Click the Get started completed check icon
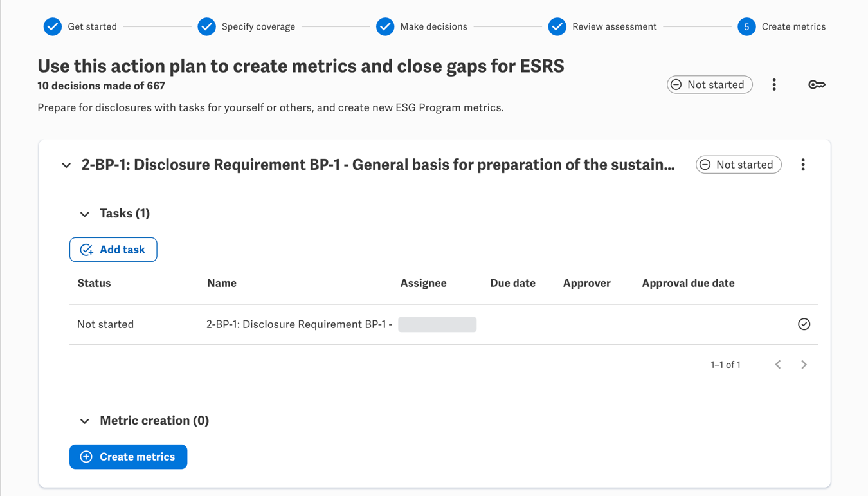This screenshot has width=868, height=496. (x=53, y=26)
